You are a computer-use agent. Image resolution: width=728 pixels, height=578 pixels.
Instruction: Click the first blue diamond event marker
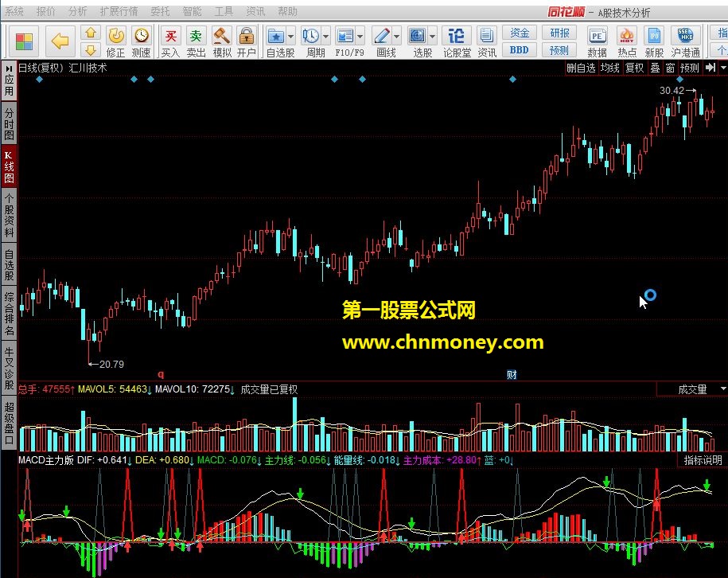coord(39,80)
